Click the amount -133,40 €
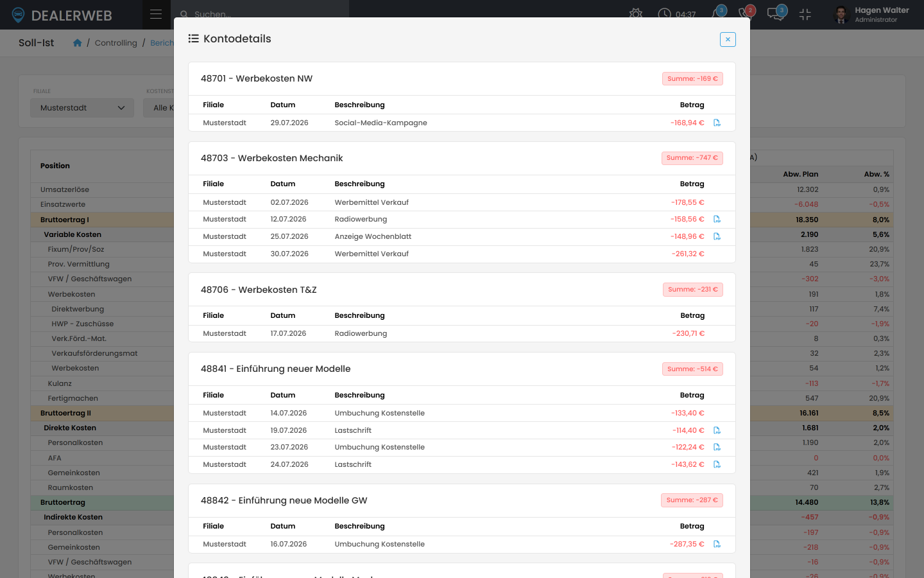Viewport: 924px width, 578px height. (x=688, y=413)
